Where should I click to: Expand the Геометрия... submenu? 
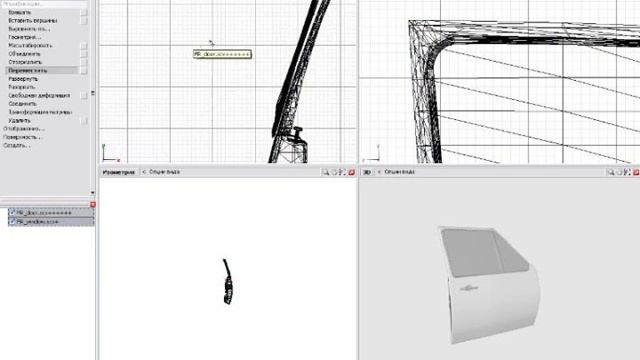tap(25, 37)
